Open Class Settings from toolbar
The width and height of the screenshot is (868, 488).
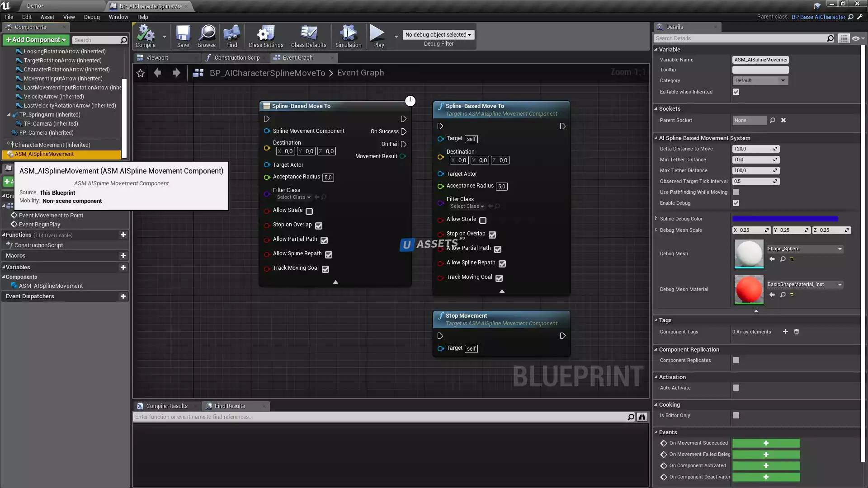pos(265,36)
